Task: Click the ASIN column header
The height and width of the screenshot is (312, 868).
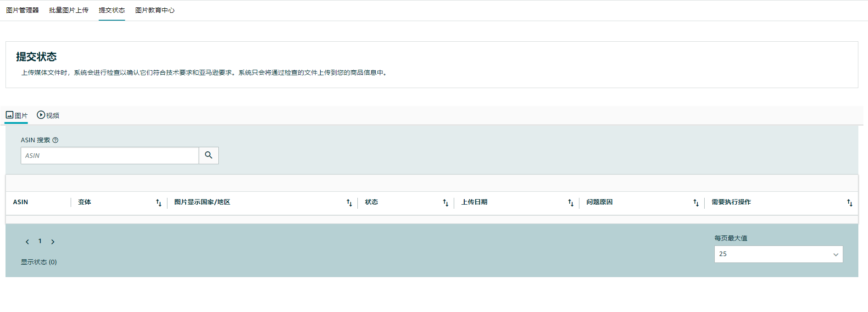Action: pos(21,202)
